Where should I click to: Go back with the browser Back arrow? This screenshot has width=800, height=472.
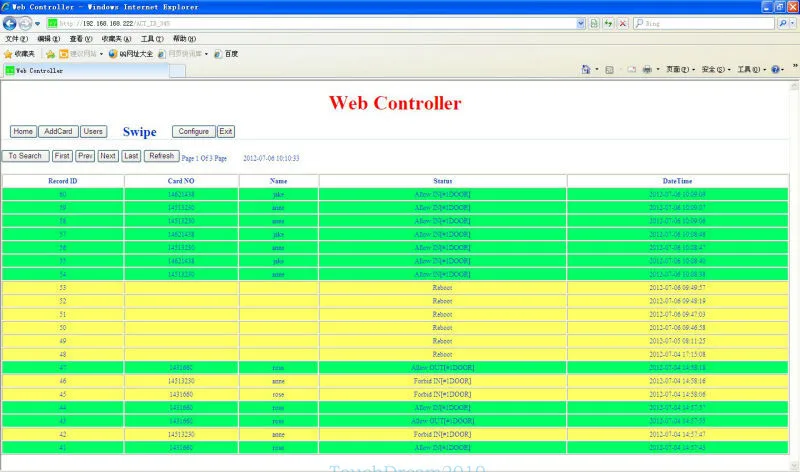click(x=10, y=23)
